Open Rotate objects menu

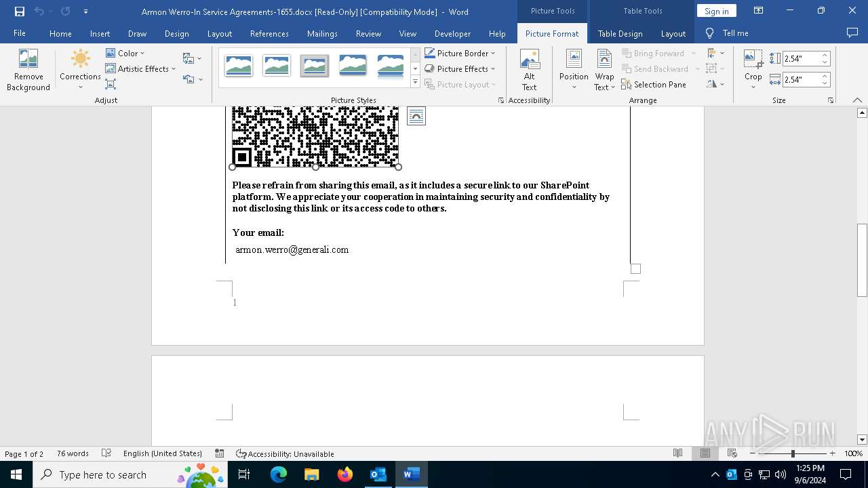click(x=715, y=85)
